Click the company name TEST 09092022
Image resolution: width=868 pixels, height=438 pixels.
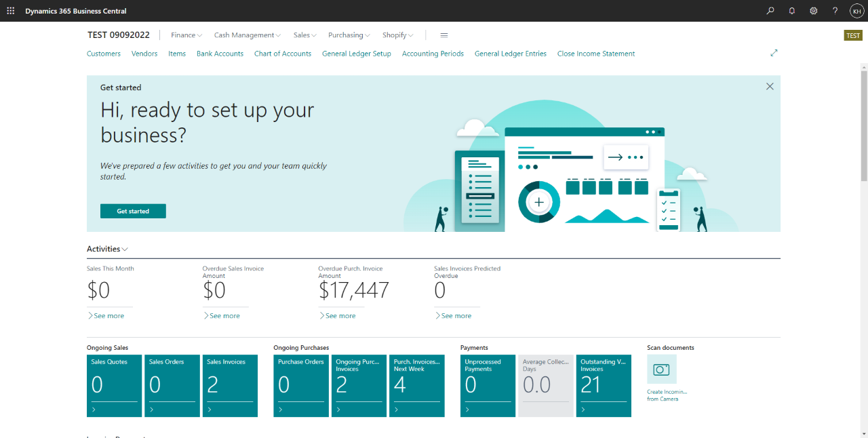pyautogui.click(x=119, y=35)
